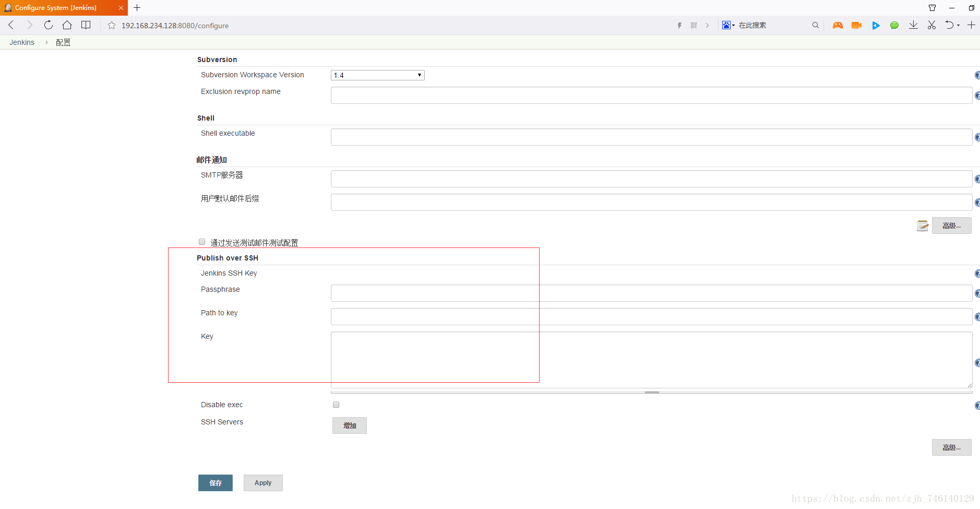The image size is (980, 509).
Task: Open the orange video camera extension
Action: click(x=856, y=25)
